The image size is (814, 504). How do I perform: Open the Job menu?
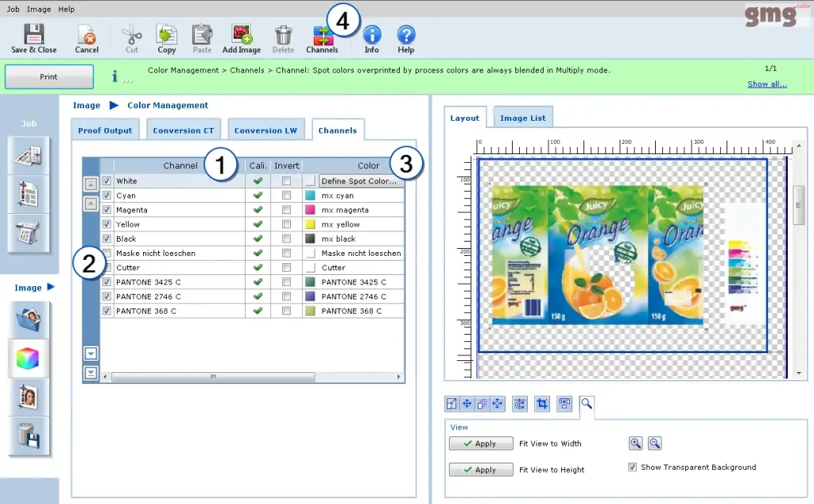click(13, 9)
